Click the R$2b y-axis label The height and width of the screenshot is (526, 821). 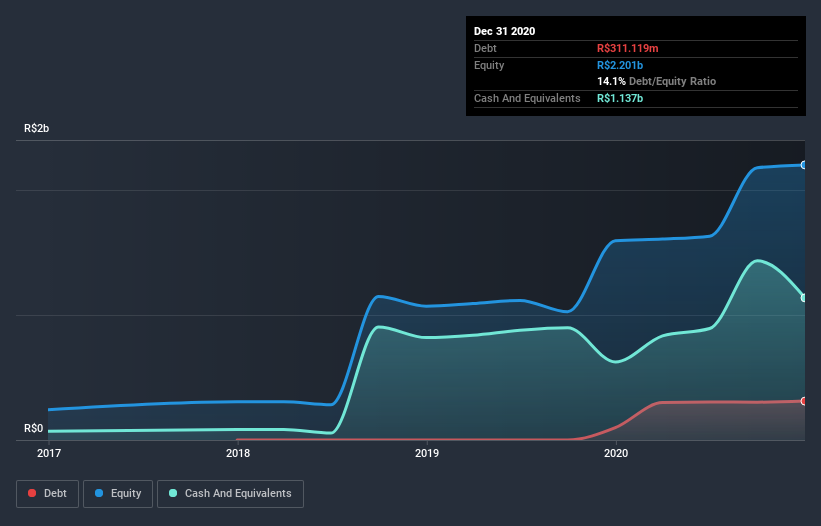point(37,128)
